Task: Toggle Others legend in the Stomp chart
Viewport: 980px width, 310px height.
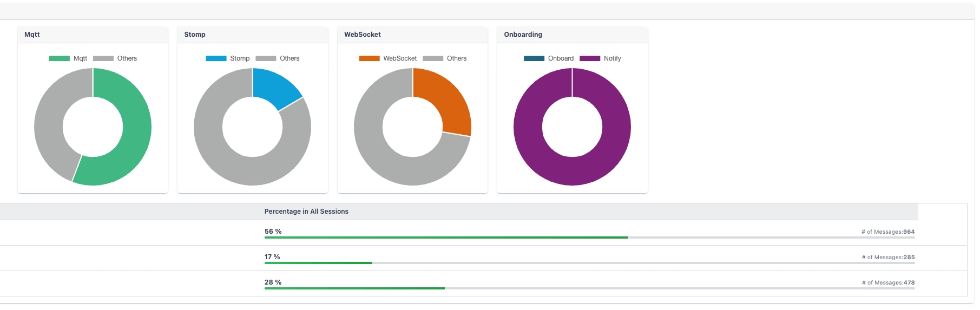Action: (278, 58)
